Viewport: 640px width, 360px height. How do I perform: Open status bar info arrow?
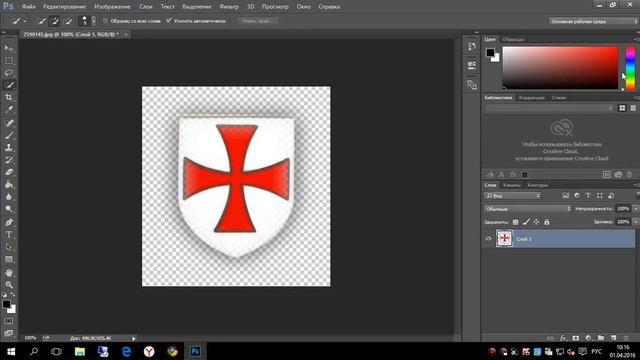(133, 338)
